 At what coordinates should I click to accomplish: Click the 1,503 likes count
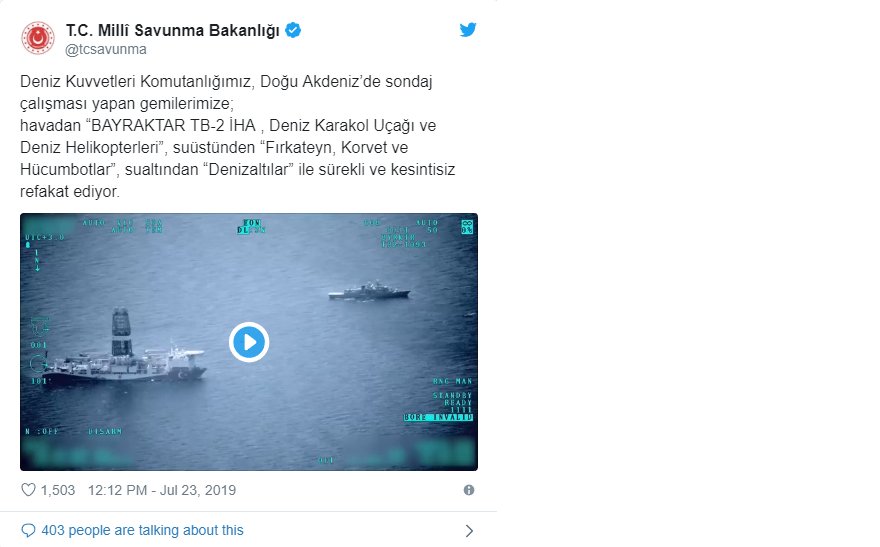58,491
